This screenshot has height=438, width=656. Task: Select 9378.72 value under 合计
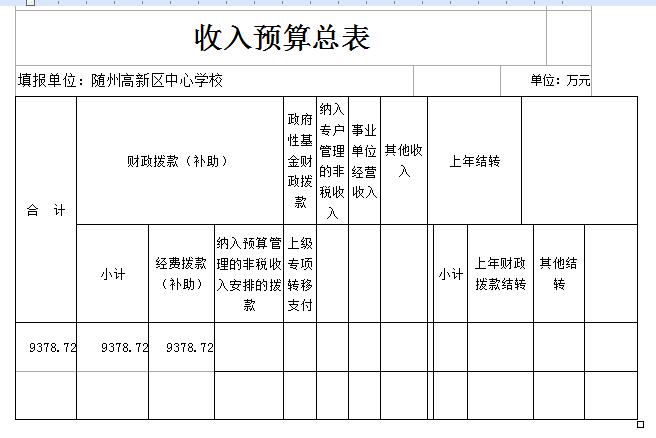[x=53, y=347]
